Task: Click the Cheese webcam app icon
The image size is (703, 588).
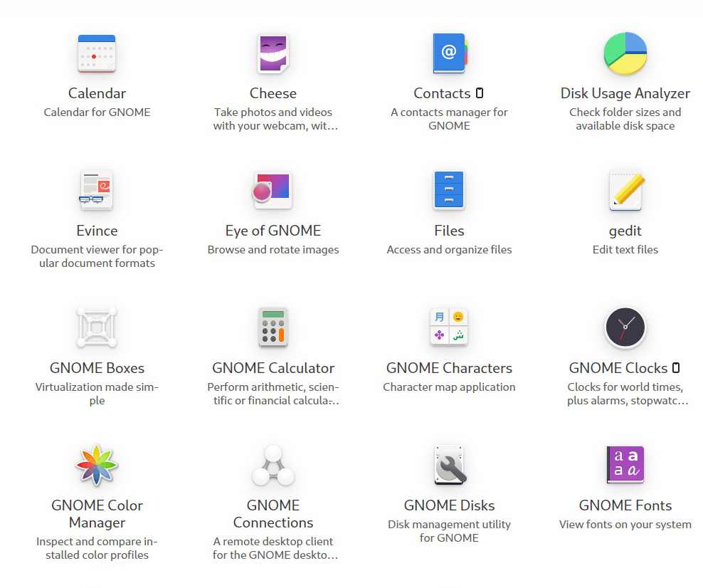Action: click(273, 53)
